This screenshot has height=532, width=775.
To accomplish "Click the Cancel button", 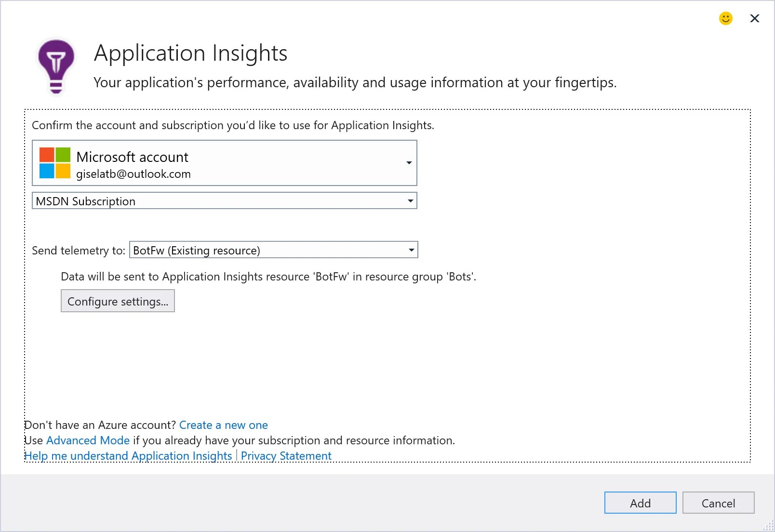I will [x=719, y=503].
